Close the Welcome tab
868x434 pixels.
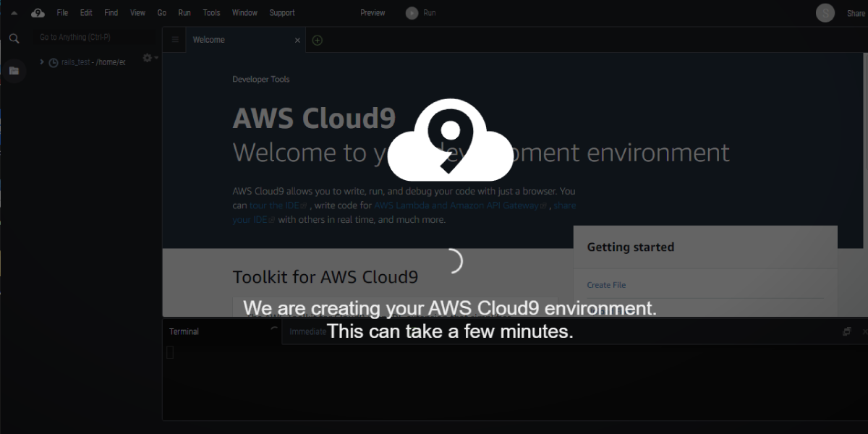[x=297, y=40]
